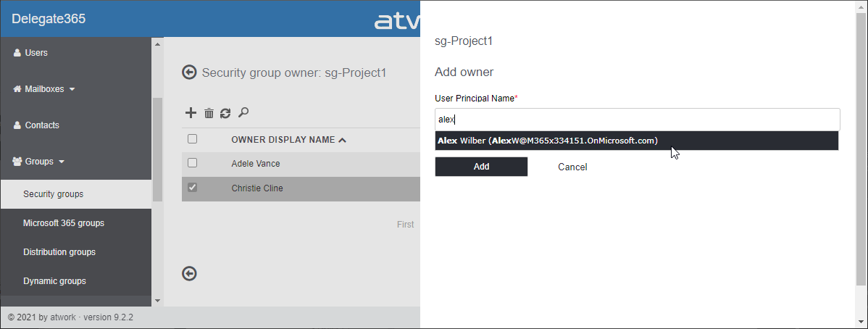
Task: Open Contacts in the sidebar
Action: pos(42,125)
